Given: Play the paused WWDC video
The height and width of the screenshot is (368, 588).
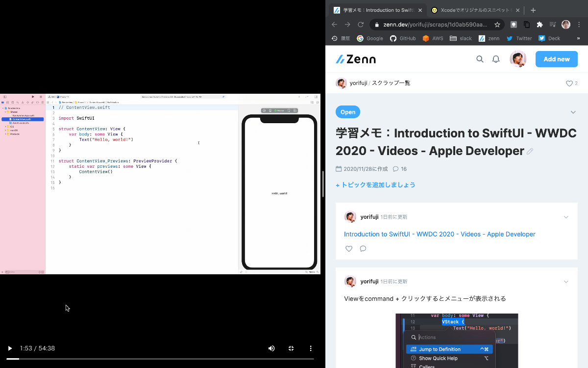Looking at the screenshot, I should pos(10,348).
